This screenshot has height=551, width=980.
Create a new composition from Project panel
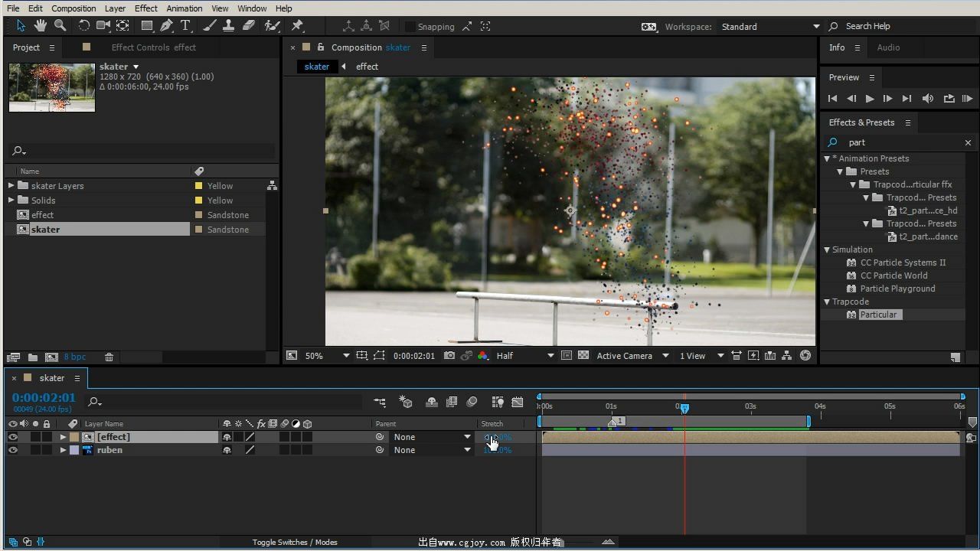[51, 357]
